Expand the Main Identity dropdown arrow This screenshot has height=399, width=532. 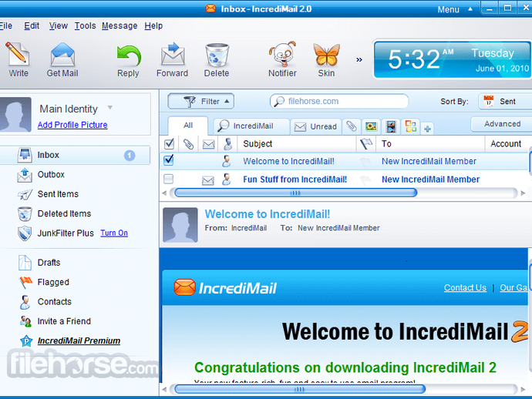pyautogui.click(x=110, y=108)
